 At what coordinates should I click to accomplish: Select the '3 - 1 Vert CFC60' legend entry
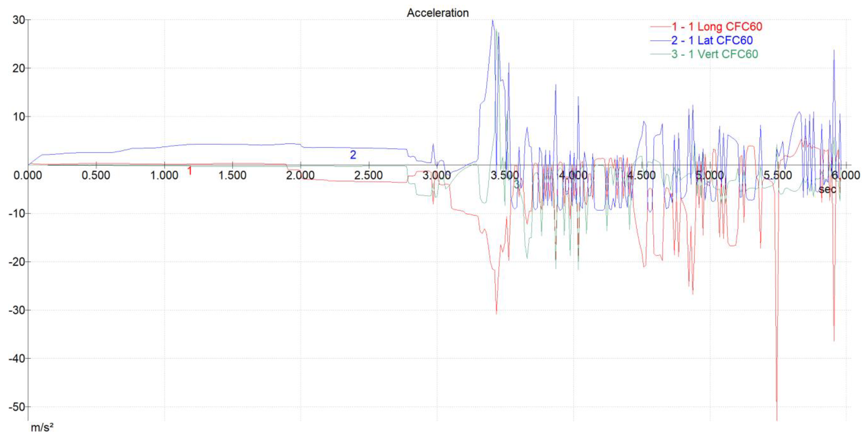(x=714, y=54)
